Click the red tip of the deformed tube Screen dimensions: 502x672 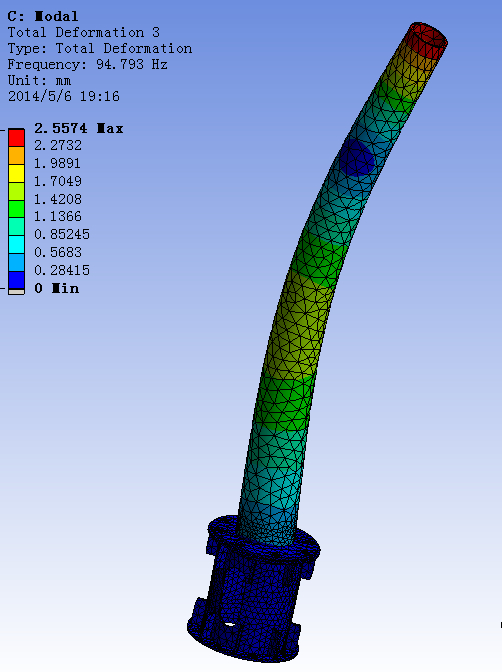tap(426, 39)
